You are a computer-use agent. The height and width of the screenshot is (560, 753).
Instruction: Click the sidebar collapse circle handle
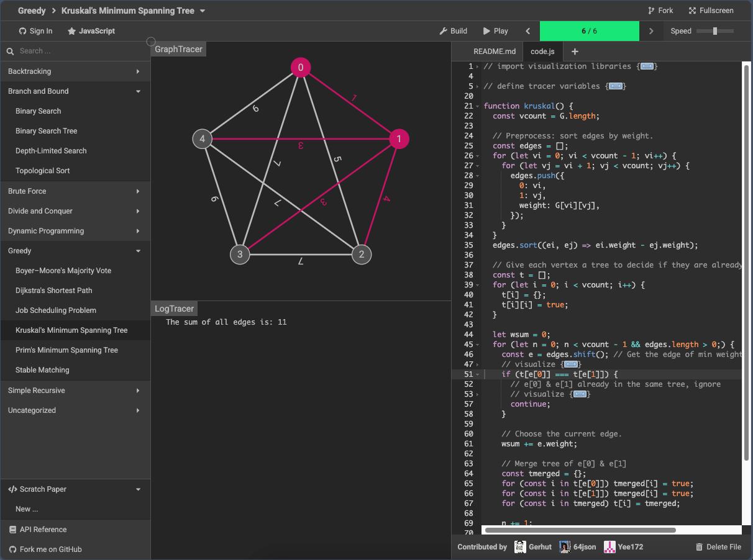[151, 42]
